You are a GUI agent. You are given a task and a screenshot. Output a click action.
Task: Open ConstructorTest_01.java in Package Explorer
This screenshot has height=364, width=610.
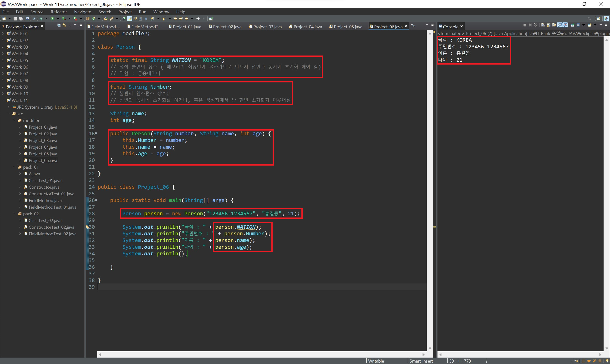[x=51, y=194]
